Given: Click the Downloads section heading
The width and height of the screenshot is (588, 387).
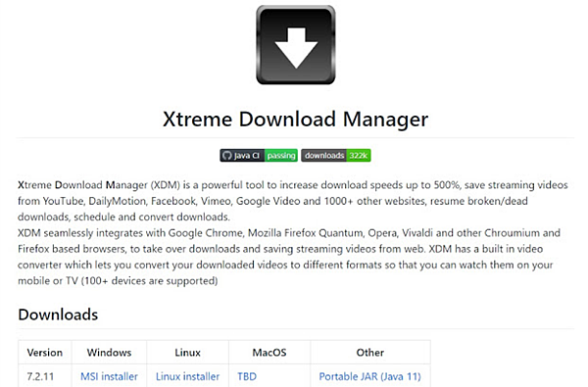Looking at the screenshot, I should [58, 314].
